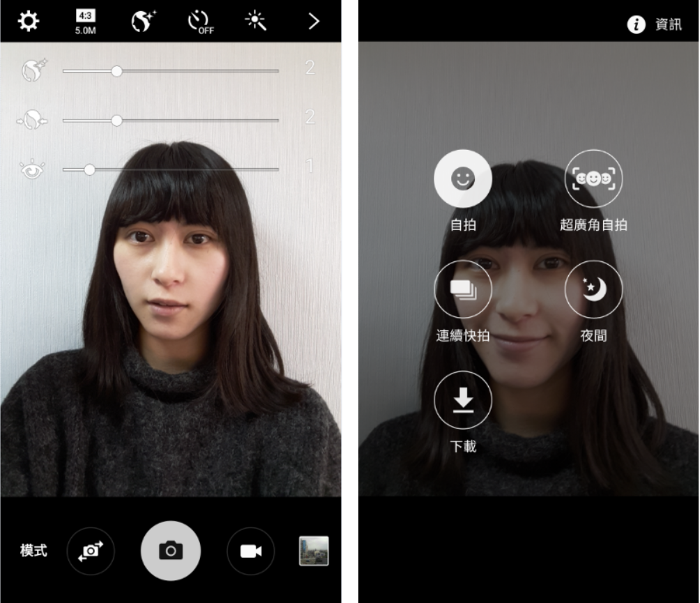Screen dimensions: 700x603
Task: Click the slim face icon beside the second slider
Action: 32,120
